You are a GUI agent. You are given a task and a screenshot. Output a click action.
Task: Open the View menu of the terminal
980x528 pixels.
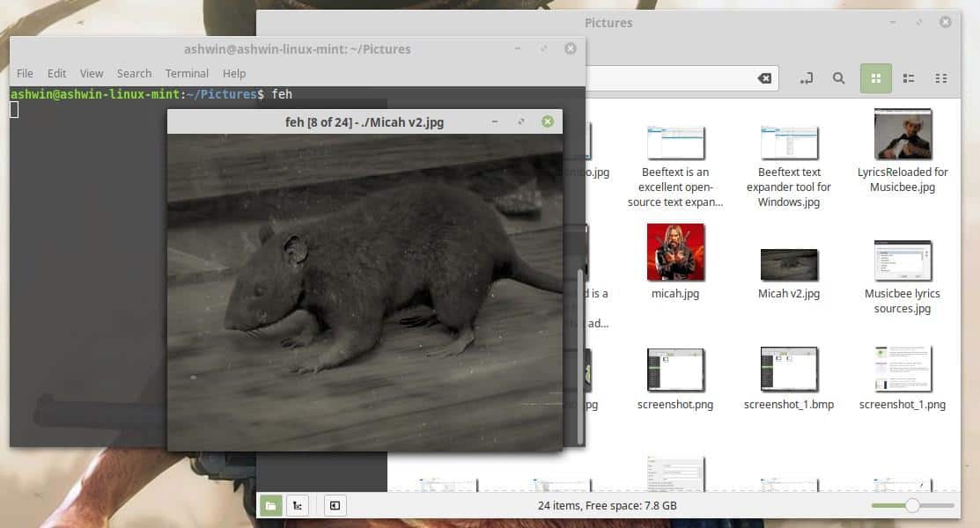point(91,73)
